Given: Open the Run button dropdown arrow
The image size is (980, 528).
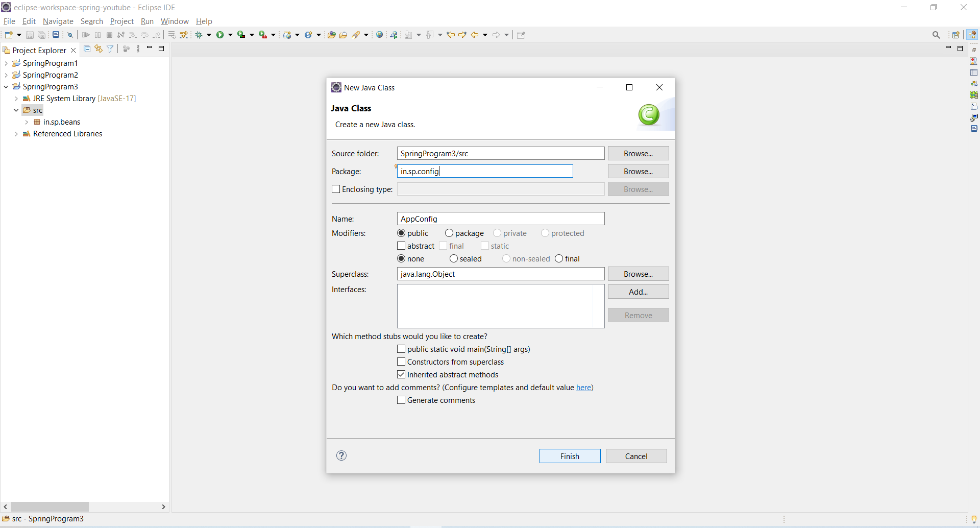Looking at the screenshot, I should (230, 35).
